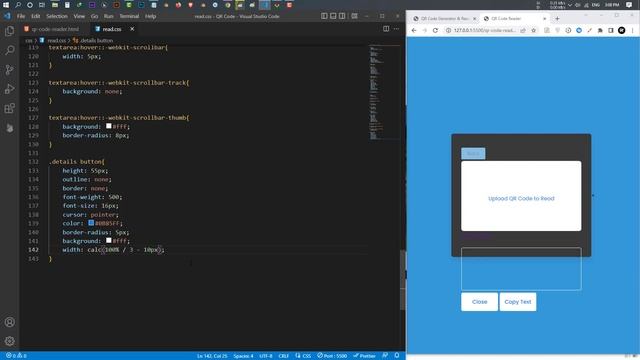Viewport: 640px width, 360px height.
Task: Change language mode via CSS status item
Action: point(303,356)
